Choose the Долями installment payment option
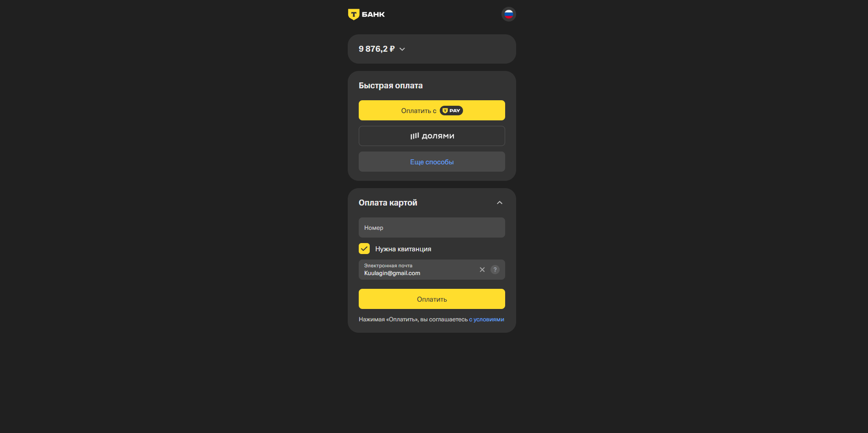The width and height of the screenshot is (868, 433). coord(432,136)
